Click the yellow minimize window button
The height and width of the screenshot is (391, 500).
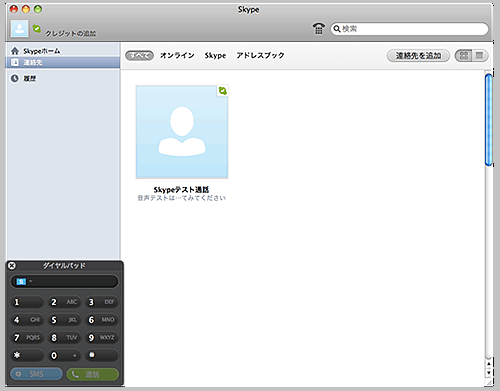tap(26, 9)
